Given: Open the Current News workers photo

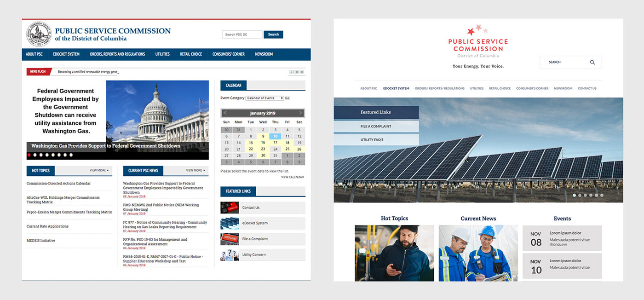Looking at the screenshot, I should (478, 253).
